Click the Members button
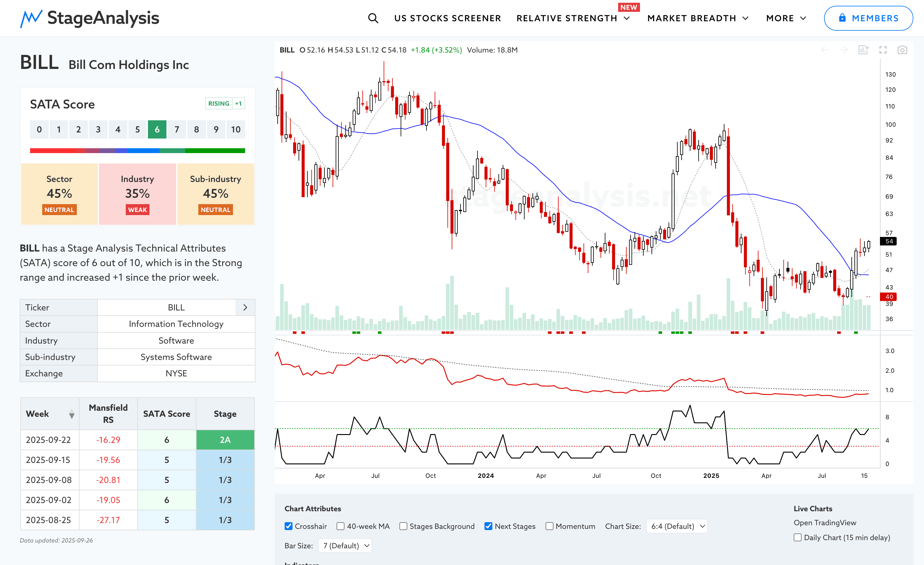Image resolution: width=924 pixels, height=565 pixels. pyautogui.click(x=868, y=18)
